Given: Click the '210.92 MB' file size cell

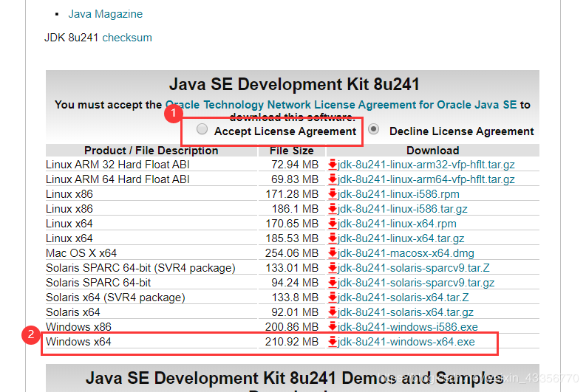Looking at the screenshot, I should point(291,342).
